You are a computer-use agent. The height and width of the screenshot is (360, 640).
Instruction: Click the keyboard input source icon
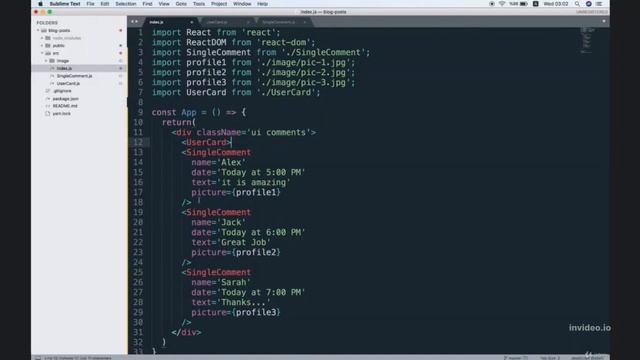coord(536,4)
